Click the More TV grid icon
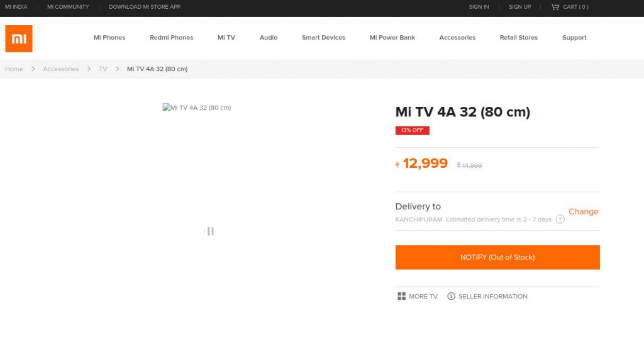644x359 pixels. click(401, 296)
